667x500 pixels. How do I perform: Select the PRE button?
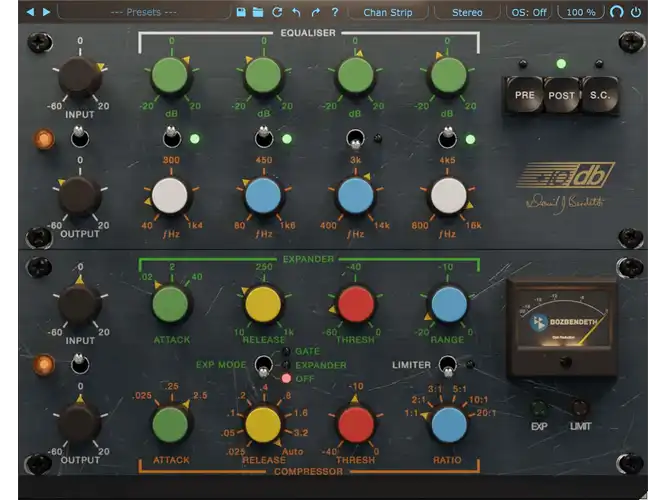524,95
